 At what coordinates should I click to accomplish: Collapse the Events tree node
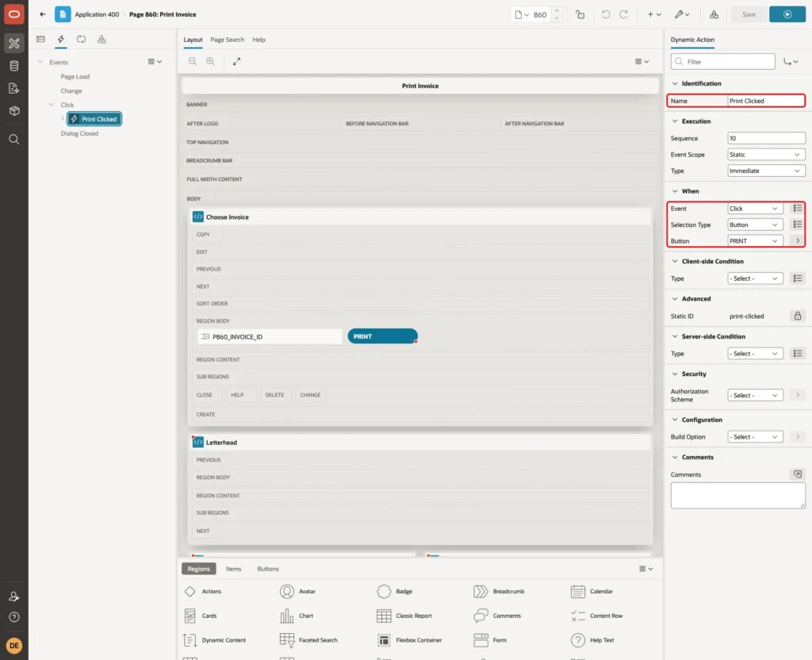[40, 62]
